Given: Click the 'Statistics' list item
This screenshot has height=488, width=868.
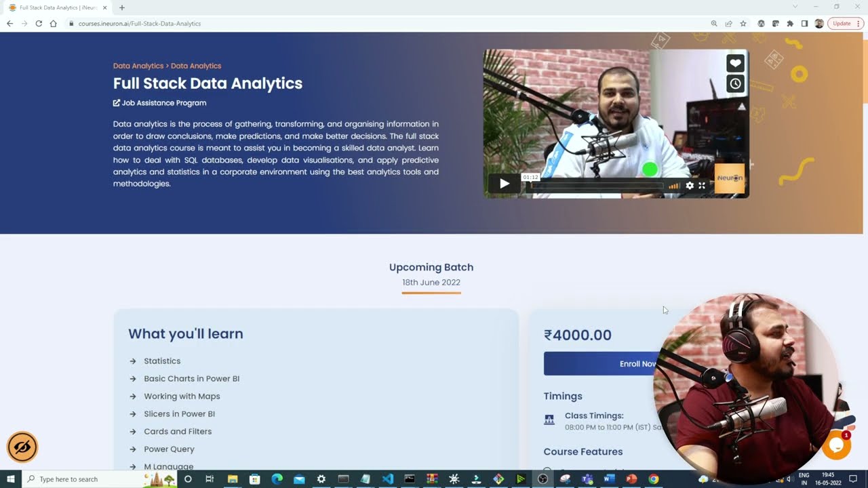Looking at the screenshot, I should [162, 361].
